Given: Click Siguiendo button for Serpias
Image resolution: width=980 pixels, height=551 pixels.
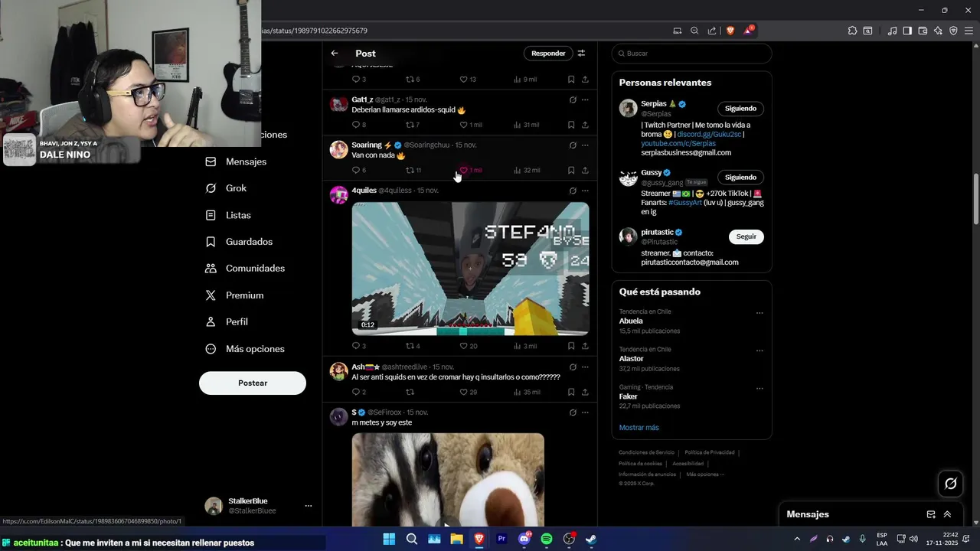Looking at the screenshot, I should coord(740,109).
